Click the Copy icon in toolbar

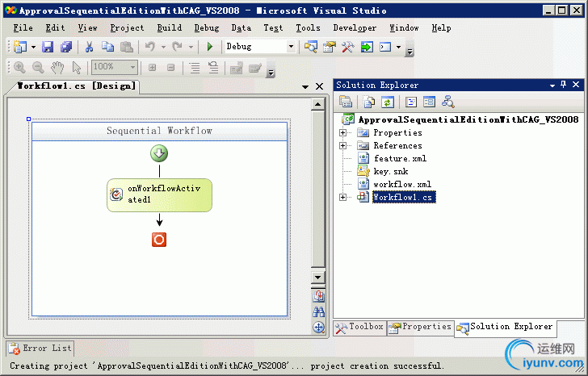(108, 47)
